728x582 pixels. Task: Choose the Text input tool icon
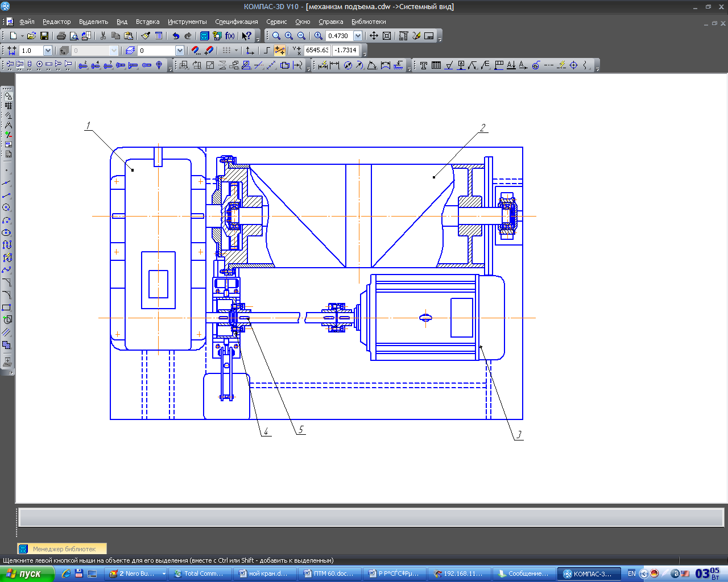point(424,65)
